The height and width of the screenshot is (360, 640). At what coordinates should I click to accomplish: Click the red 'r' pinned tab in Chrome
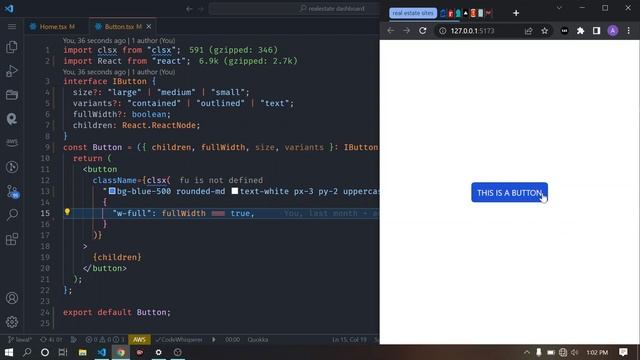[451, 13]
